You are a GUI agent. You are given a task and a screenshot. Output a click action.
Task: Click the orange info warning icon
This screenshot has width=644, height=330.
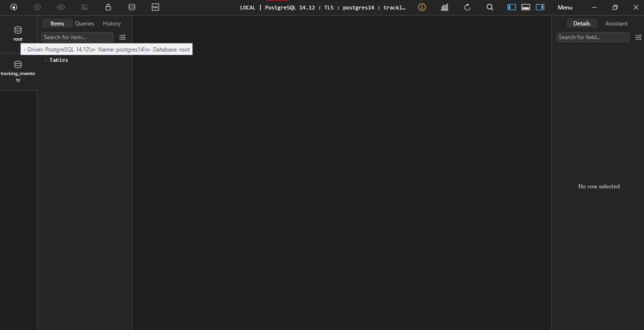pyautogui.click(x=422, y=7)
